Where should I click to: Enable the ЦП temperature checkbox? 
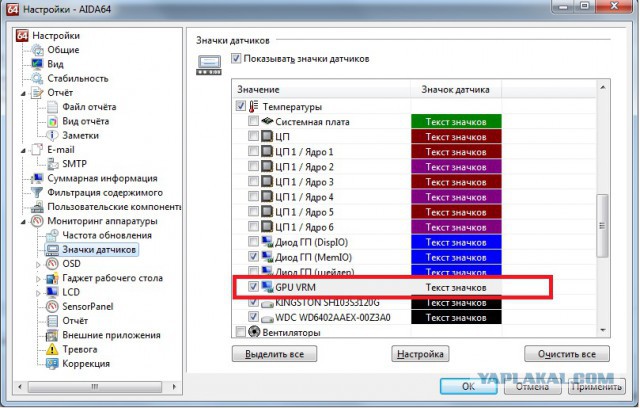pyautogui.click(x=253, y=136)
